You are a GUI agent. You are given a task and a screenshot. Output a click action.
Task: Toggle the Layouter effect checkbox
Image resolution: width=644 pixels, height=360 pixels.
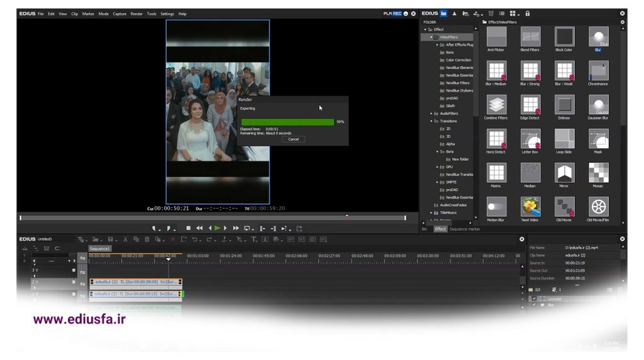(534, 299)
